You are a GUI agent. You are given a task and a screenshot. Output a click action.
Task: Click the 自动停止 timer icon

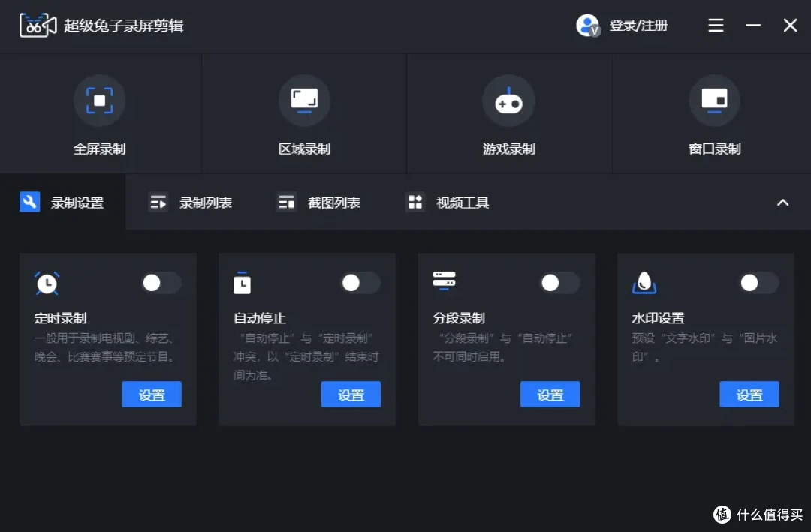[242, 283]
